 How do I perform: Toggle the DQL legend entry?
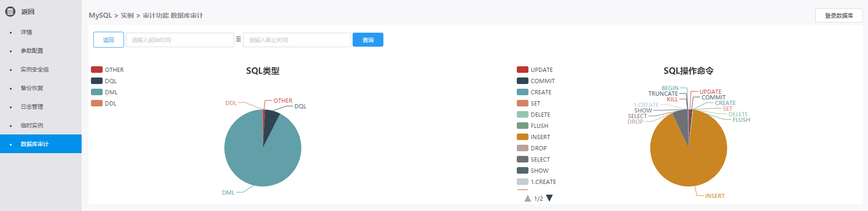click(97, 81)
